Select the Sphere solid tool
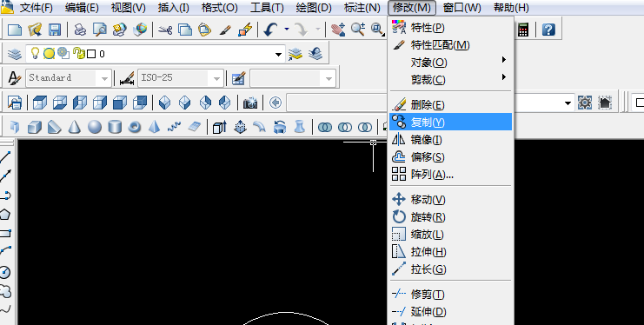644x325 pixels. point(95,127)
